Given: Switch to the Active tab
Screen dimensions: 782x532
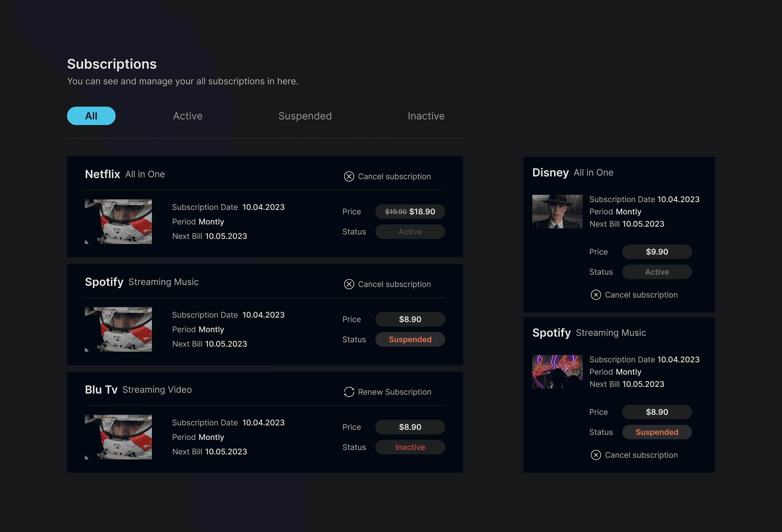Looking at the screenshot, I should pyautogui.click(x=188, y=116).
